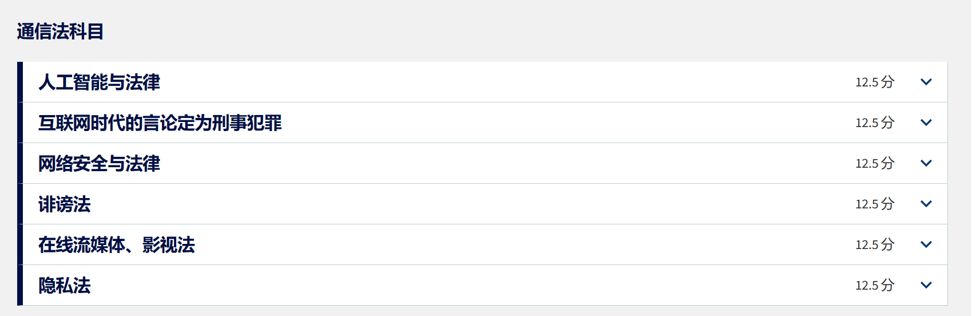The width and height of the screenshot is (980, 316).
Task: Open the 诽谤法 subject title
Action: pyautogui.click(x=65, y=204)
